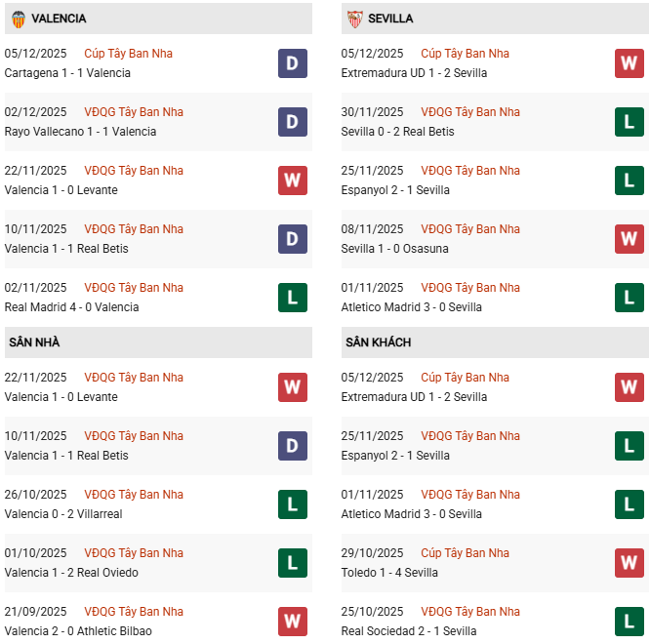Click the W badge for Toledo 1-4 Sevilla
650x644 pixels.
click(629, 563)
